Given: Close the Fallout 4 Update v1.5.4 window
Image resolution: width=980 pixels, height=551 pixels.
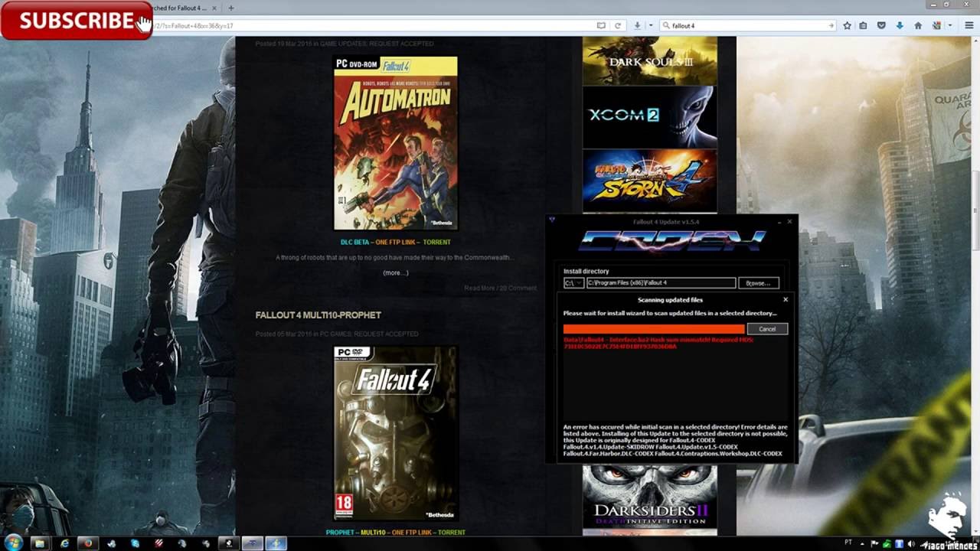Looking at the screenshot, I should (x=789, y=222).
